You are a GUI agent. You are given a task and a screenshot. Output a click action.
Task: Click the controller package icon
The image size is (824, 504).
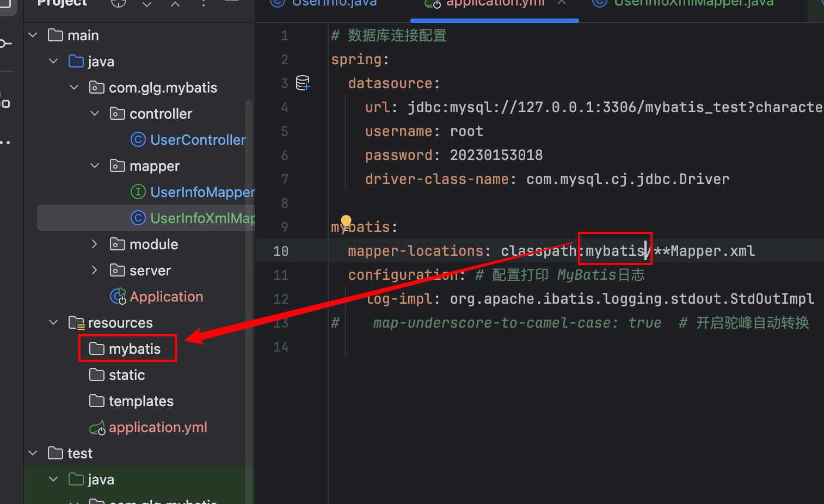(118, 114)
